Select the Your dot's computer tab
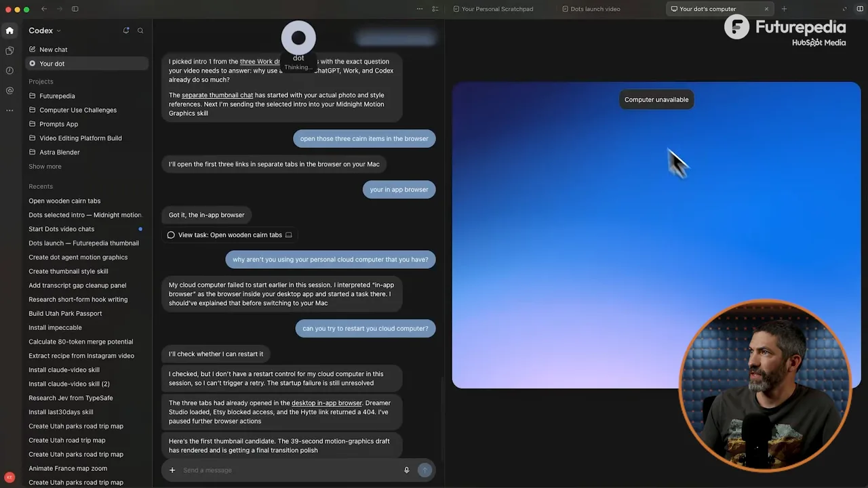The image size is (868, 488). click(708, 9)
